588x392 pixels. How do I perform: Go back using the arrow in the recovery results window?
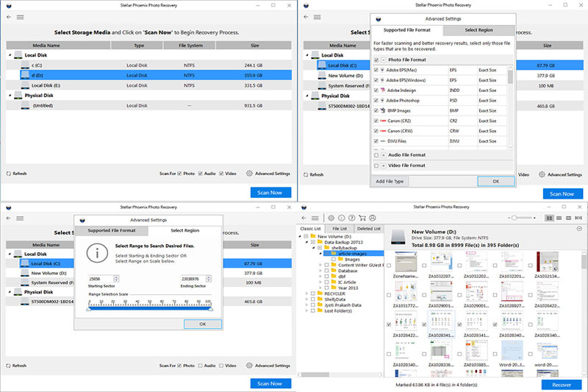[x=304, y=218]
